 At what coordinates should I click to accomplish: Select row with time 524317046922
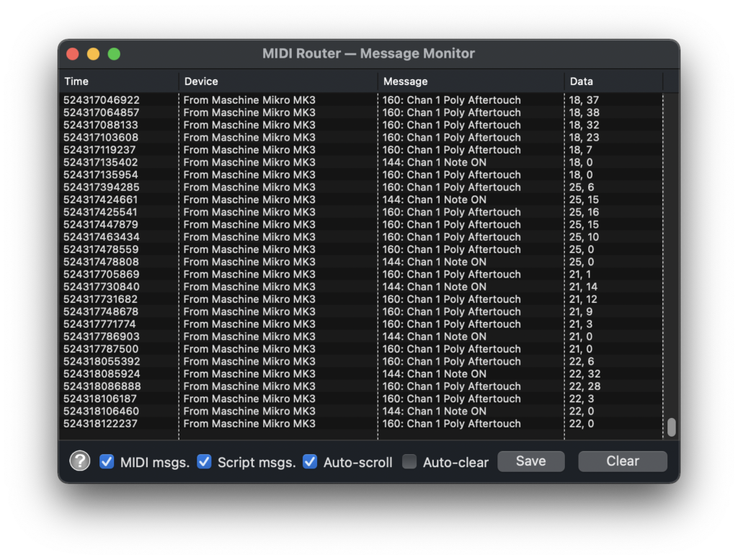click(x=362, y=100)
